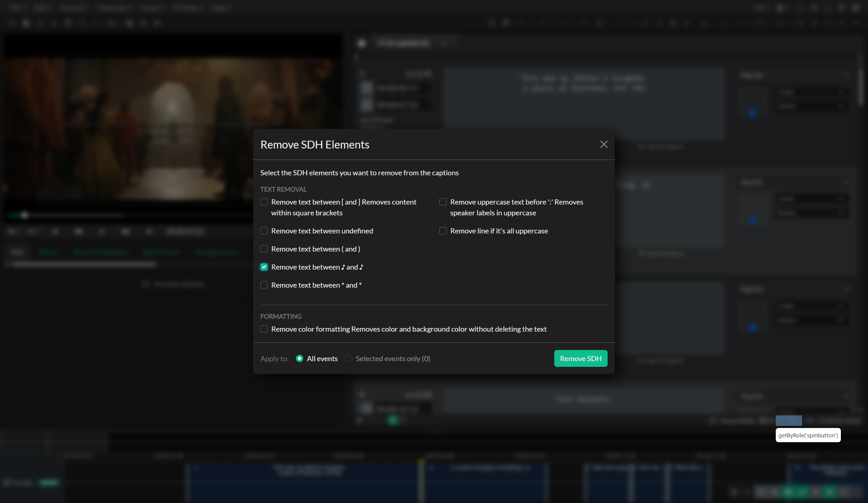Close the Remove SDH Elements dialog
The width and height of the screenshot is (868, 503).
[603, 144]
